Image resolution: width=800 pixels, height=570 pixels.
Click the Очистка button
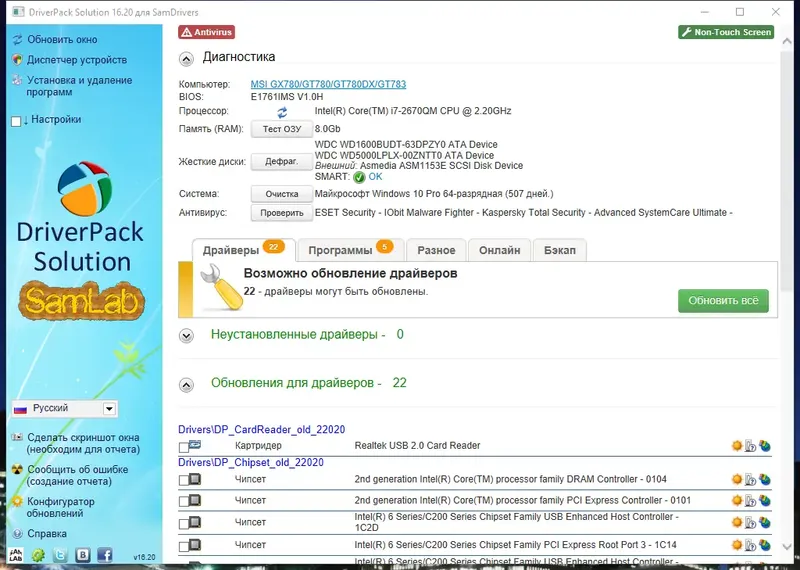tap(282, 194)
